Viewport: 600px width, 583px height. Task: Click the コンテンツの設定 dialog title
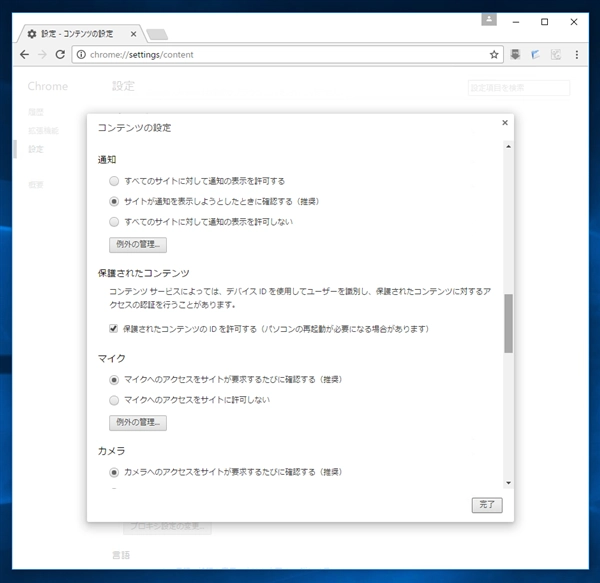point(134,127)
